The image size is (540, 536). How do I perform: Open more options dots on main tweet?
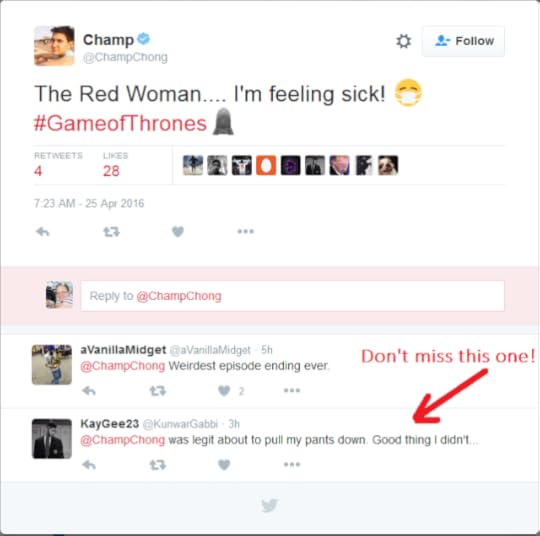click(x=246, y=231)
